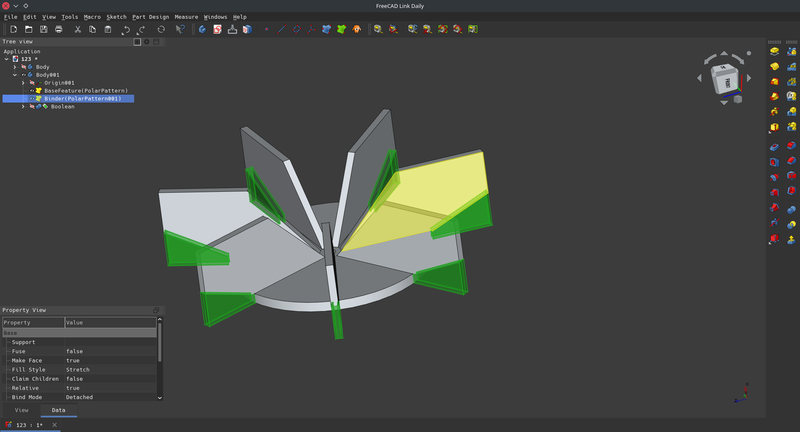Rotate view right with navigation cube arrow
This screenshot has height=432, width=800.
tap(749, 78)
